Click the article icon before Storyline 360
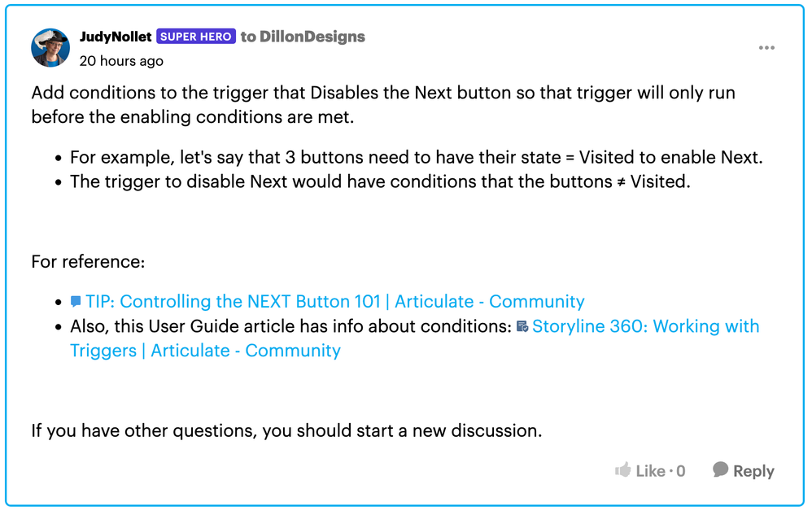The height and width of the screenshot is (515, 812). point(522,327)
